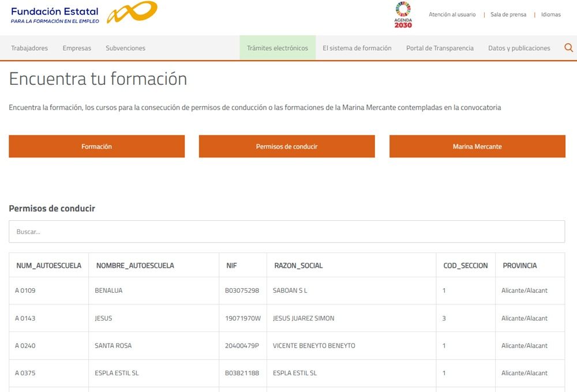Open the Agenda 2030 link icon

pyautogui.click(x=402, y=13)
